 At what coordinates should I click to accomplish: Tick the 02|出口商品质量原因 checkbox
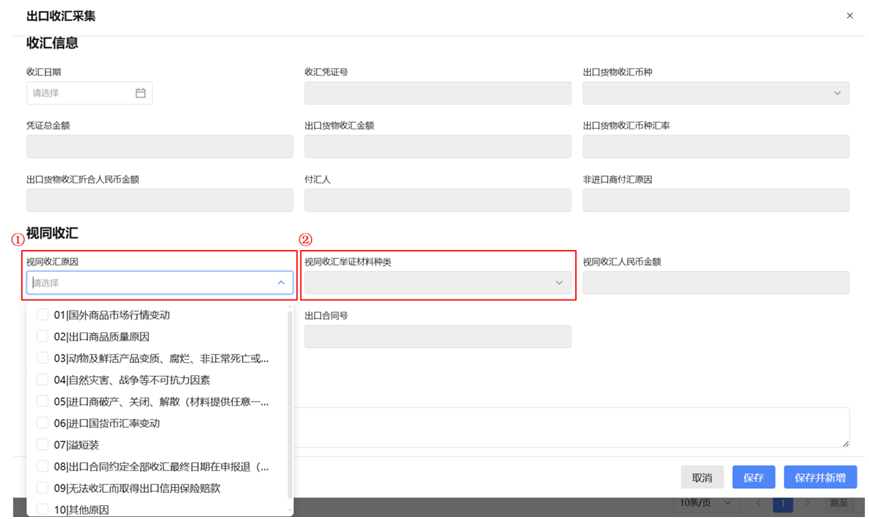43,337
